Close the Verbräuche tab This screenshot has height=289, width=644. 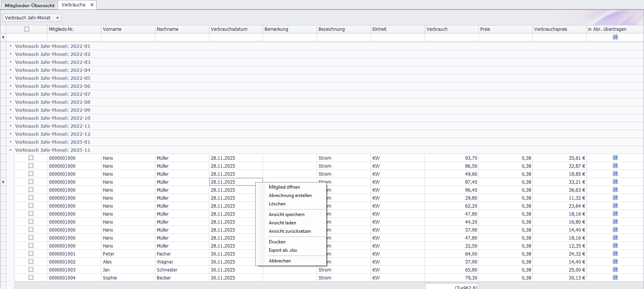coord(92,5)
